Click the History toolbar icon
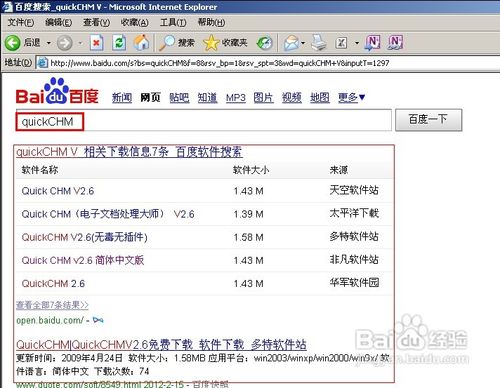 (x=265, y=43)
